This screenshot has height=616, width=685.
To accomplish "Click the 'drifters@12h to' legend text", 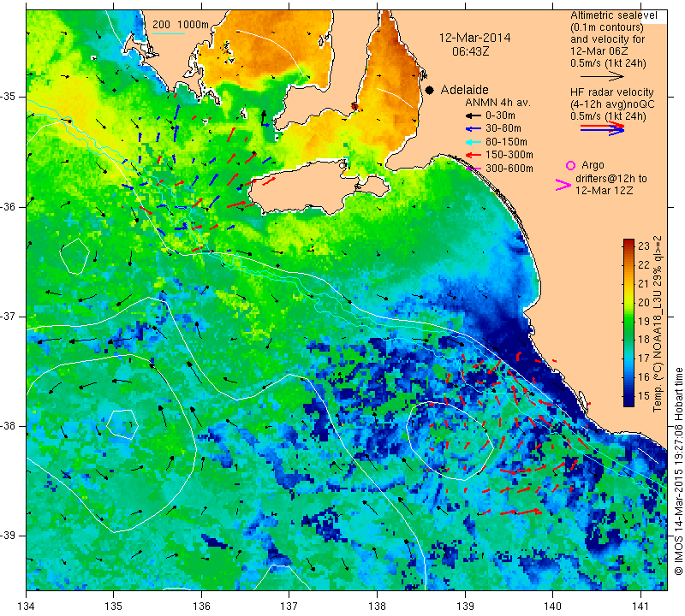I will (x=611, y=179).
